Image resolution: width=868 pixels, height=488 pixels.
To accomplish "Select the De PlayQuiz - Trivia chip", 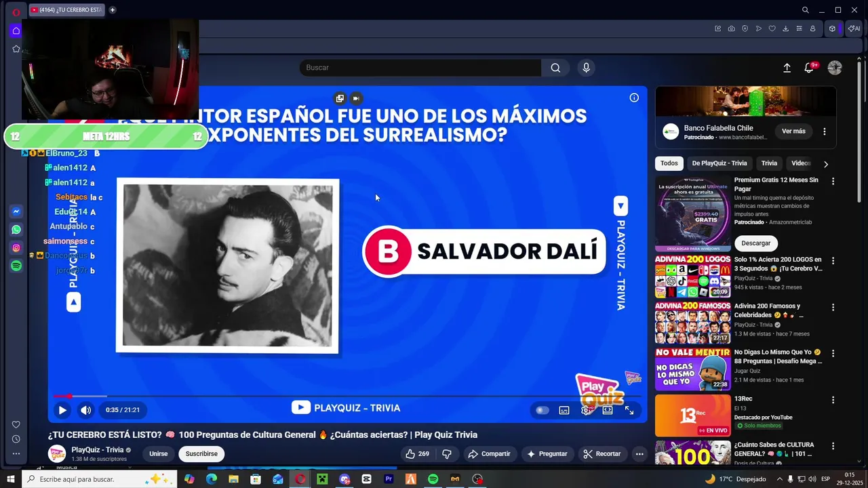I will point(719,163).
